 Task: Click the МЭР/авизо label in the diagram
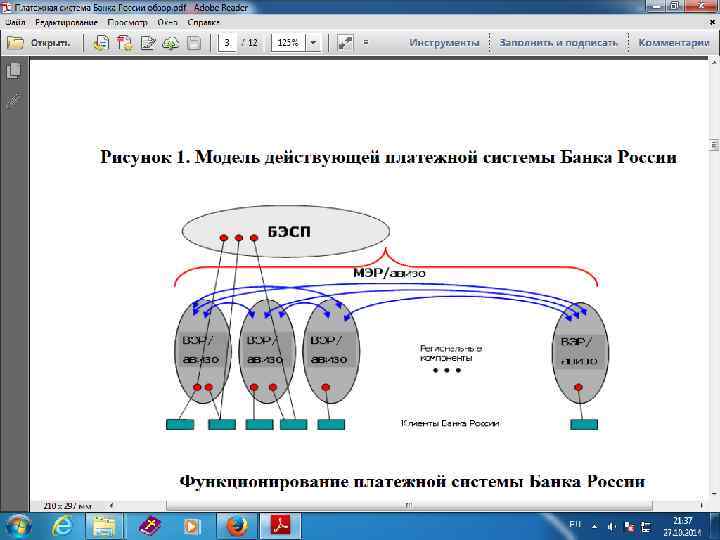pyautogui.click(x=389, y=273)
